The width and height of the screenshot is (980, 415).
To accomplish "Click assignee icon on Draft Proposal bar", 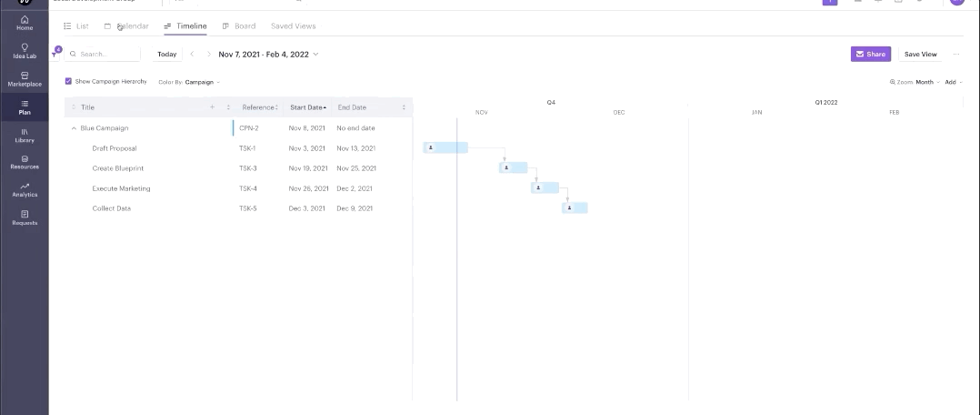I will pos(430,147).
